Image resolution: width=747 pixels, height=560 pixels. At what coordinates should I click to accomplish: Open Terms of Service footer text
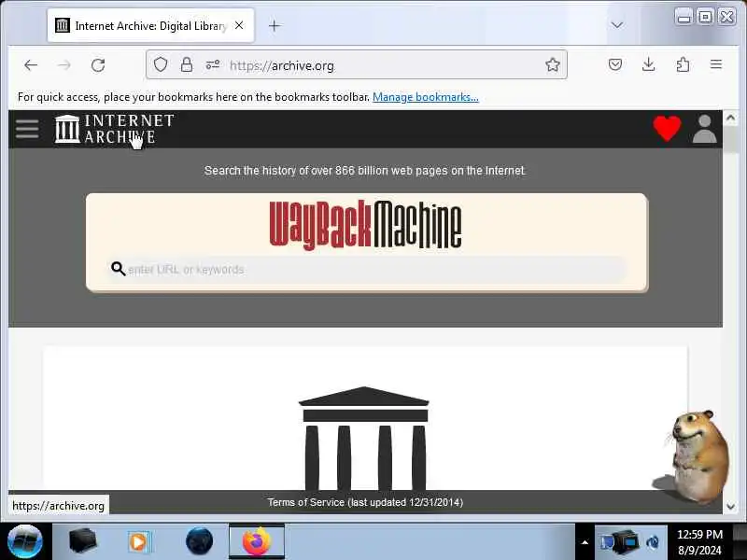[x=365, y=502]
